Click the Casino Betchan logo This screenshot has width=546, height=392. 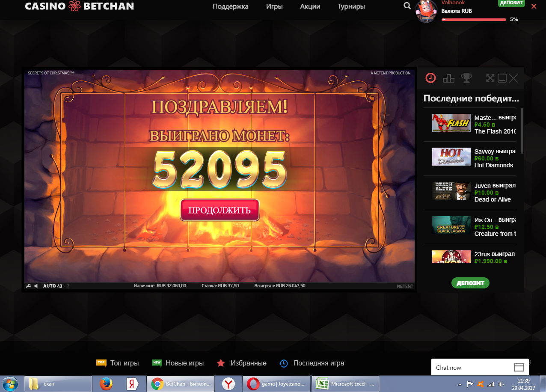(x=79, y=6)
